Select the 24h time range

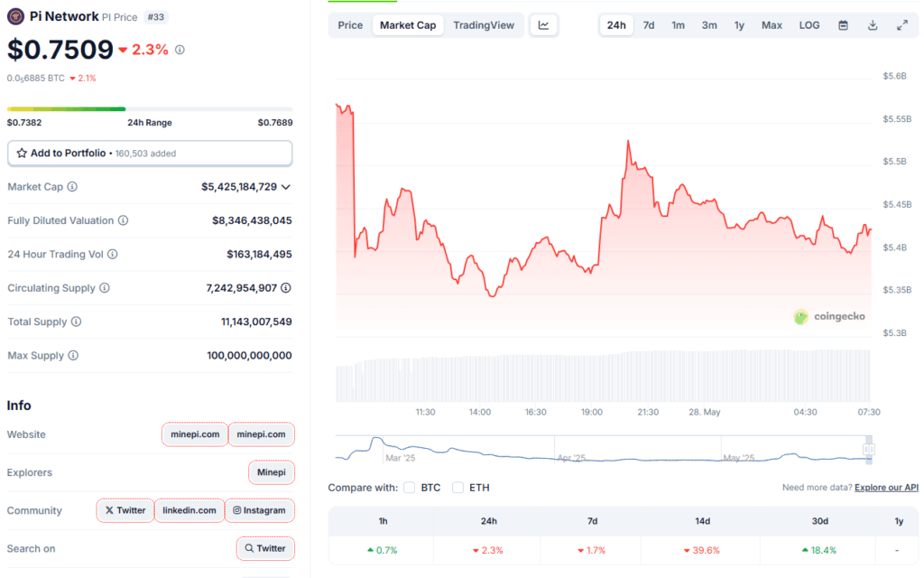pos(616,25)
